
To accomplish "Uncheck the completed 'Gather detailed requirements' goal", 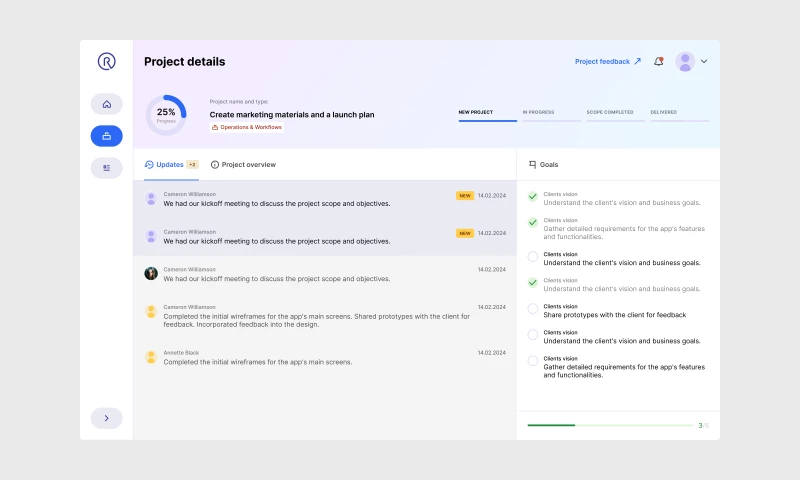I will click(533, 222).
